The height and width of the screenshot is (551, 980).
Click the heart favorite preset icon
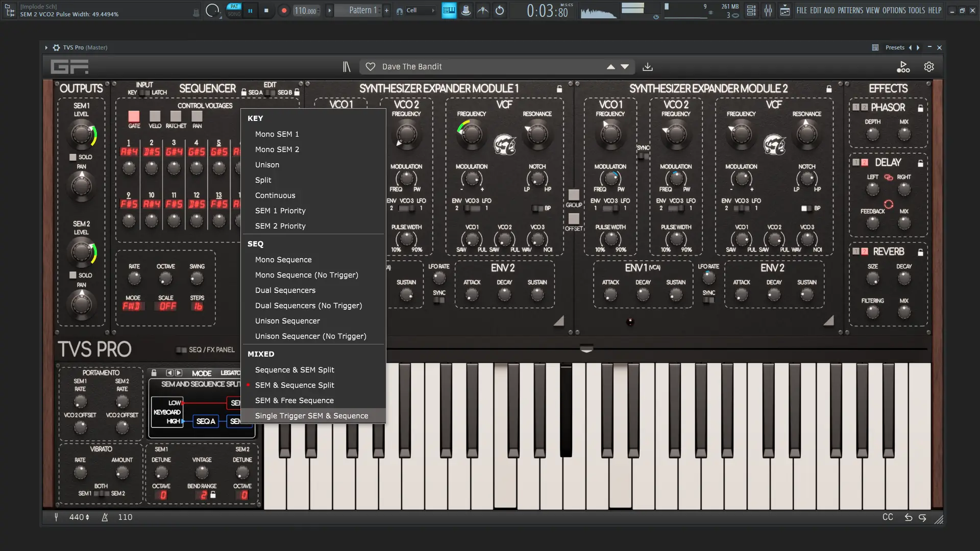tap(371, 67)
